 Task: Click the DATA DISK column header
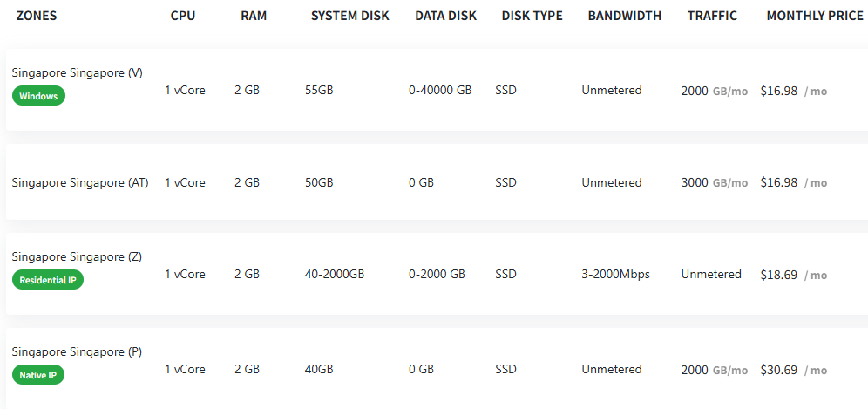(x=445, y=16)
